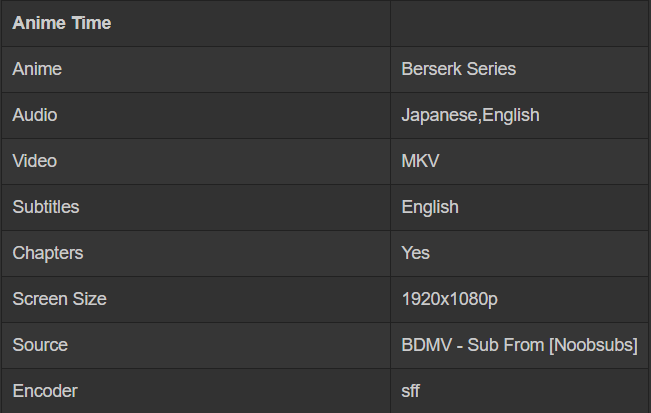Click the BDMV text in Source value
The image size is (651, 413).
coord(424,345)
